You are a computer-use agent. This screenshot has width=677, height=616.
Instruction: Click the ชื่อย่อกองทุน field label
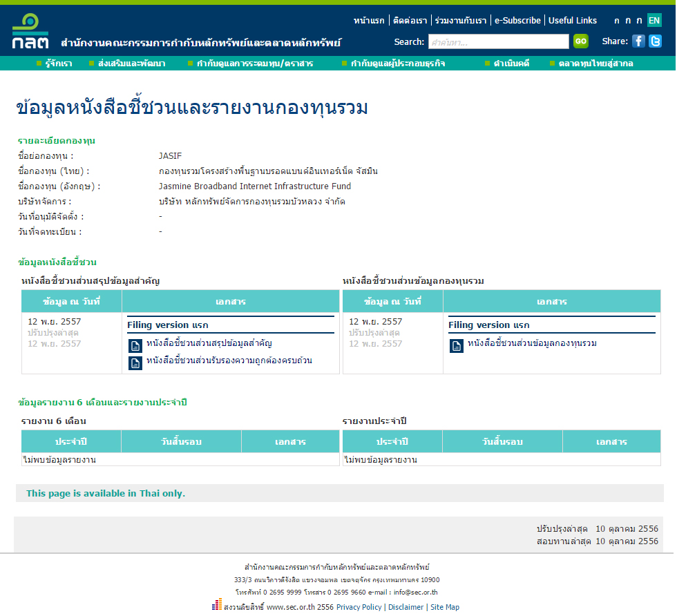tap(46, 156)
